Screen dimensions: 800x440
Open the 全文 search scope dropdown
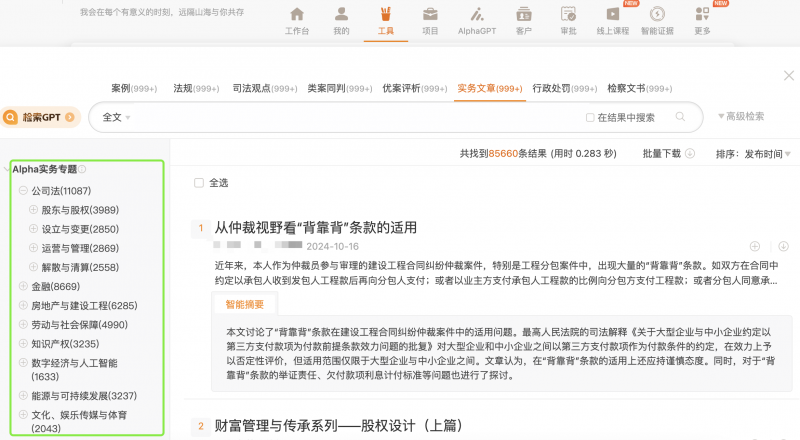pos(117,117)
